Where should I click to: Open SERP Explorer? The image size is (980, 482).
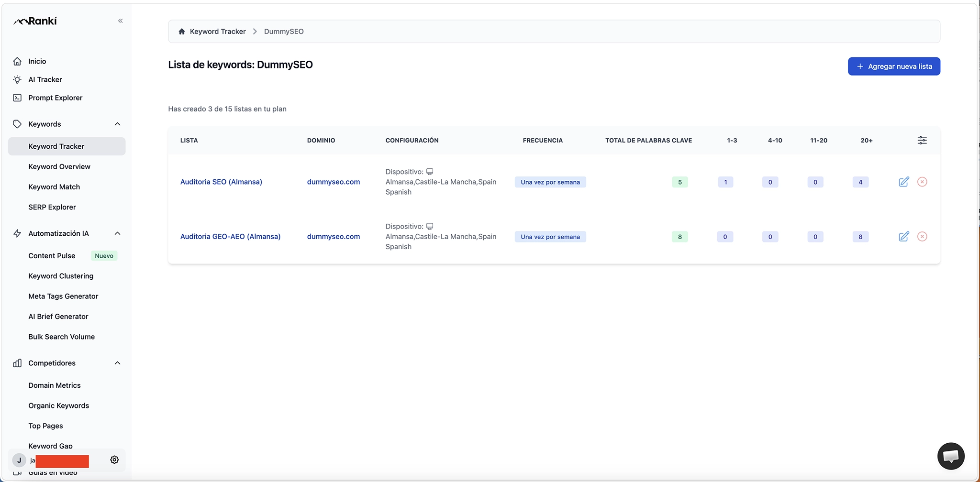(52, 207)
